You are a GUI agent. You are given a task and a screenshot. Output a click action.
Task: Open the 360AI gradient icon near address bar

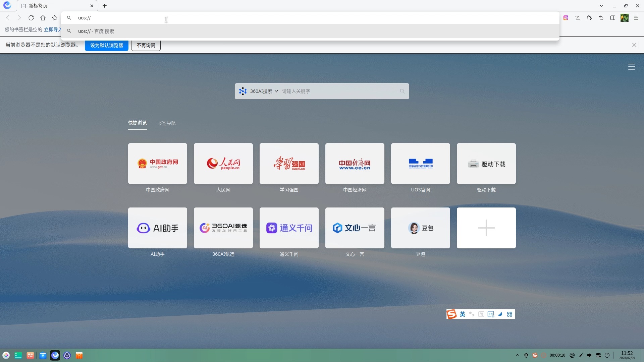(566, 18)
